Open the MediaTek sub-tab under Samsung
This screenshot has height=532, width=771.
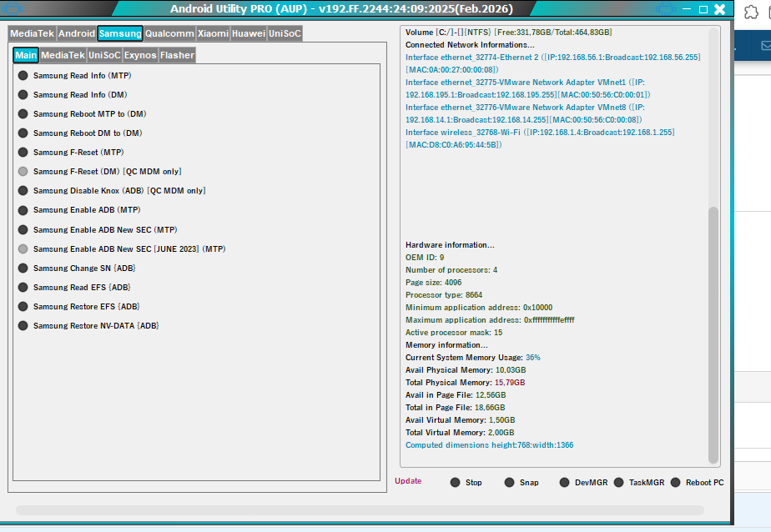point(63,55)
